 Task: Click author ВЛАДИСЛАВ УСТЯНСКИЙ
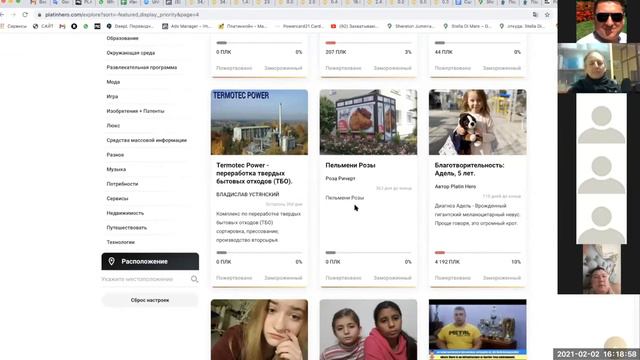(x=247, y=194)
